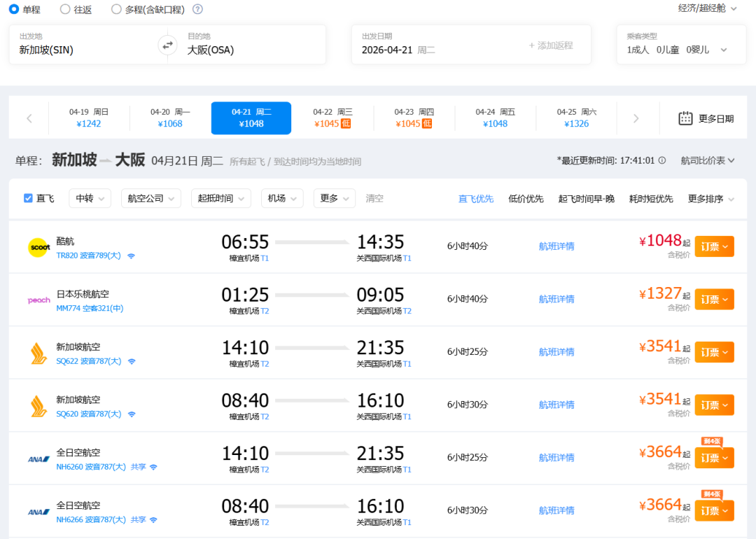Sort by 低价优先 lowest price
756x539 pixels.
[526, 199]
